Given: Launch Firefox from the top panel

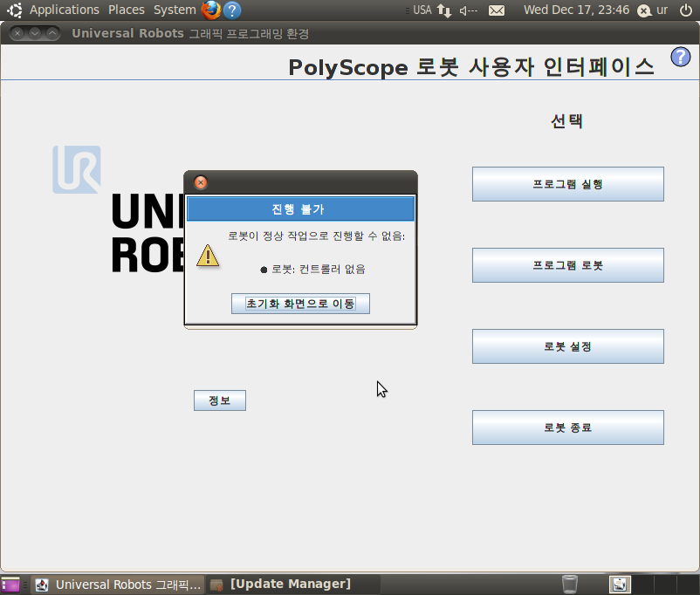Looking at the screenshot, I should pyautogui.click(x=210, y=10).
